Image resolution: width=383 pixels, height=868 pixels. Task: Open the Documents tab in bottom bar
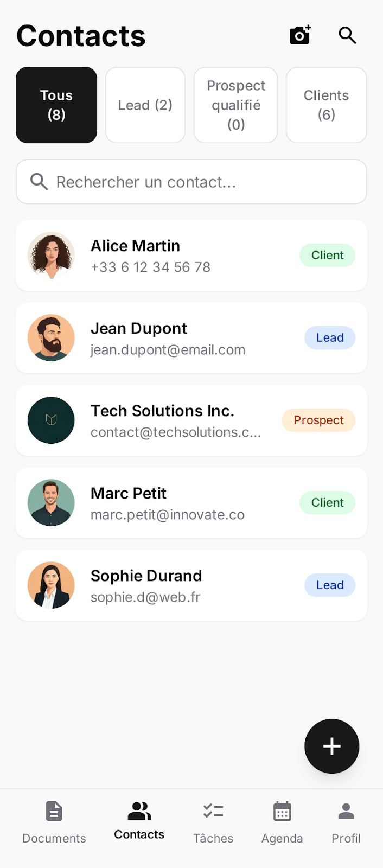click(54, 822)
